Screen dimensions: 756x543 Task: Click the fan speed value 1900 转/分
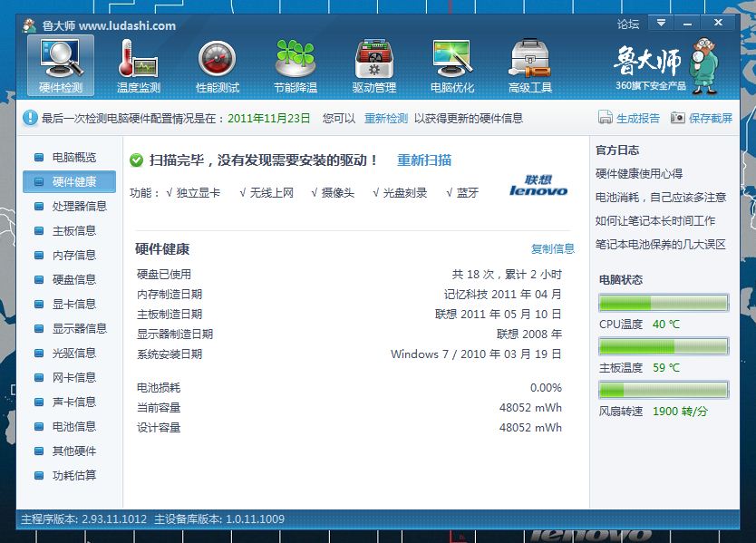pyautogui.click(x=680, y=412)
